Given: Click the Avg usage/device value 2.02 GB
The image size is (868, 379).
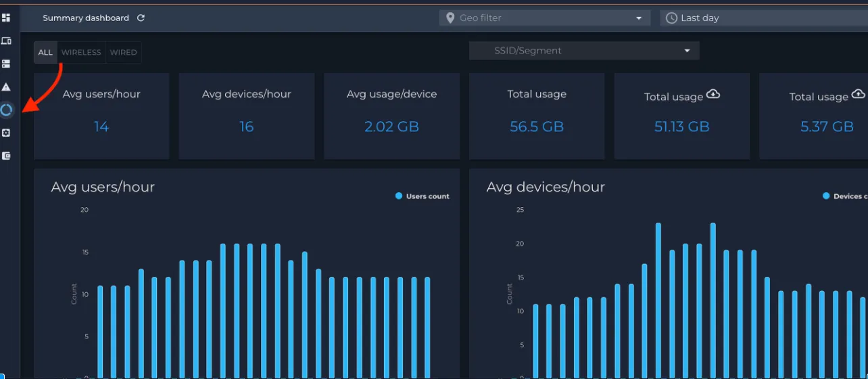Looking at the screenshot, I should click(x=391, y=127).
